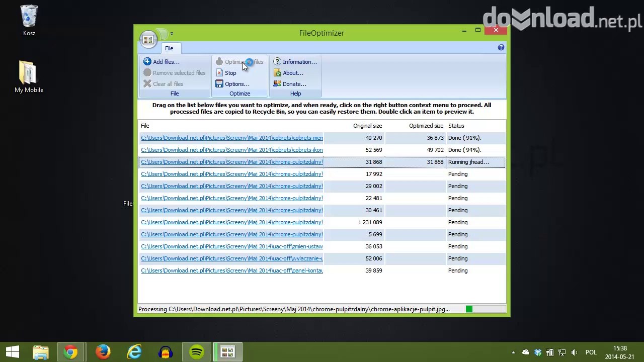Stop the running optimization

(225, 73)
